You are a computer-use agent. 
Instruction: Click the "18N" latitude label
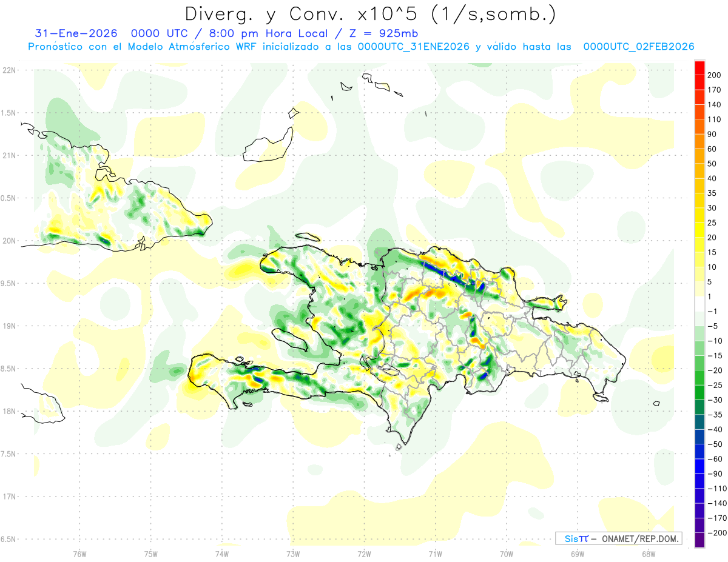(x=8, y=411)
